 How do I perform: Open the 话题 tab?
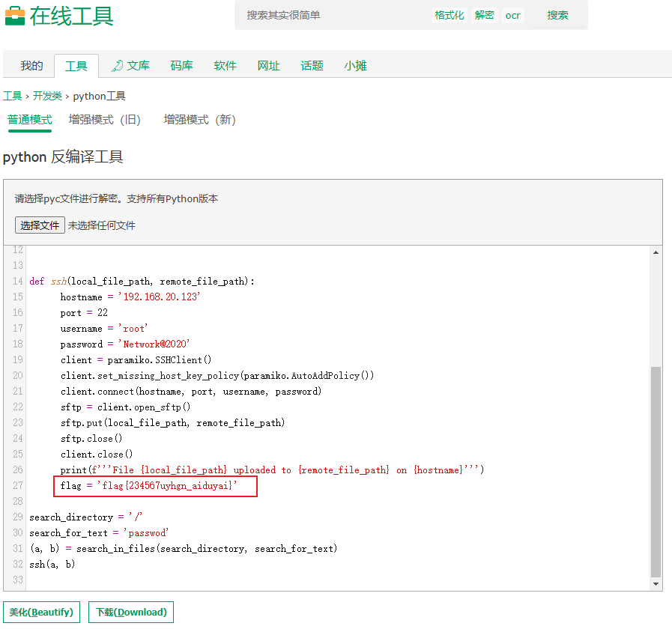(312, 66)
